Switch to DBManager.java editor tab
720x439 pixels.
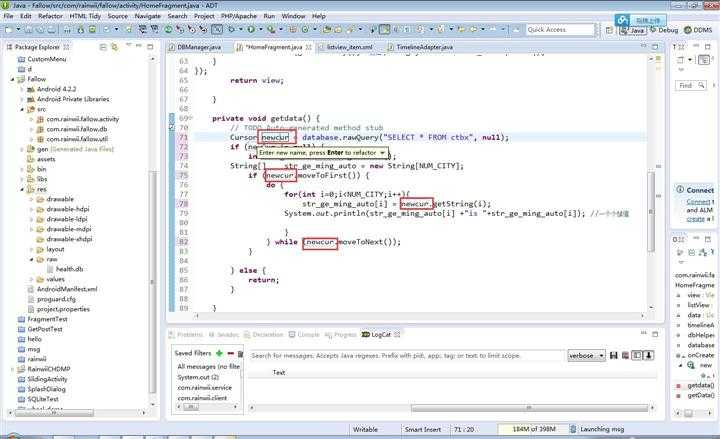[x=195, y=47]
